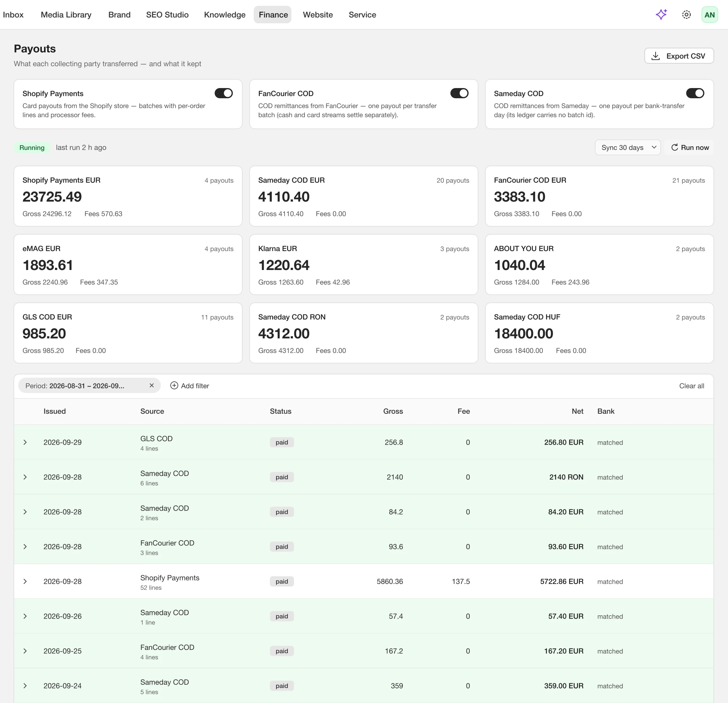The width and height of the screenshot is (728, 703).
Task: Click the refresh icon beside Run now
Action: pos(674,147)
